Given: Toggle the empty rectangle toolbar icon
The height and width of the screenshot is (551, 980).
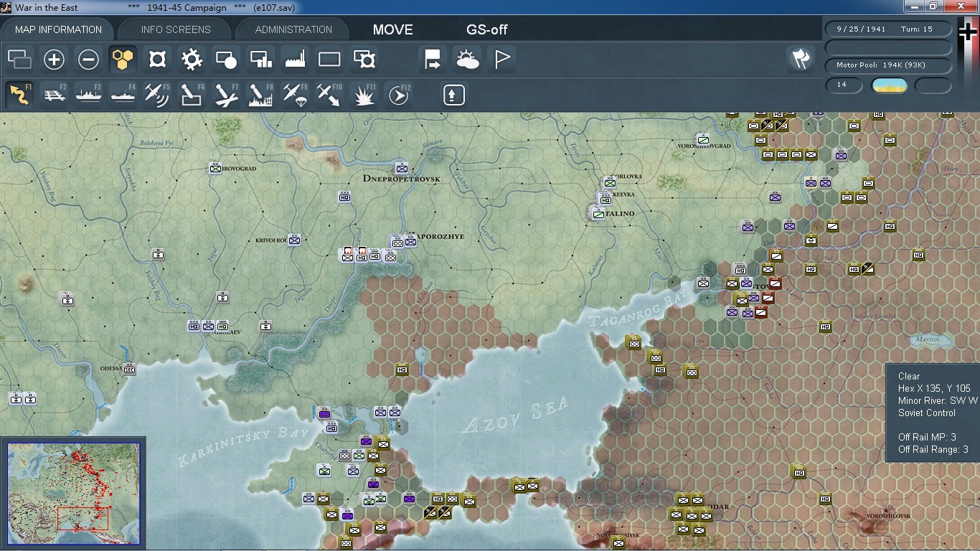Looking at the screenshot, I should pos(329,60).
